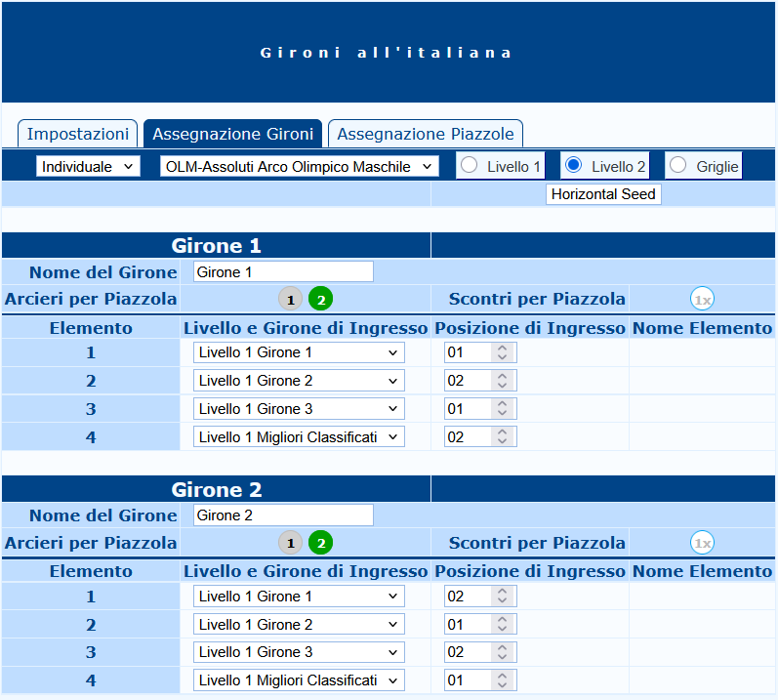778x700 pixels.
Task: Open the OLM-Assoluti Arco Olimpico Maschile dropdown
Action: pos(299,166)
